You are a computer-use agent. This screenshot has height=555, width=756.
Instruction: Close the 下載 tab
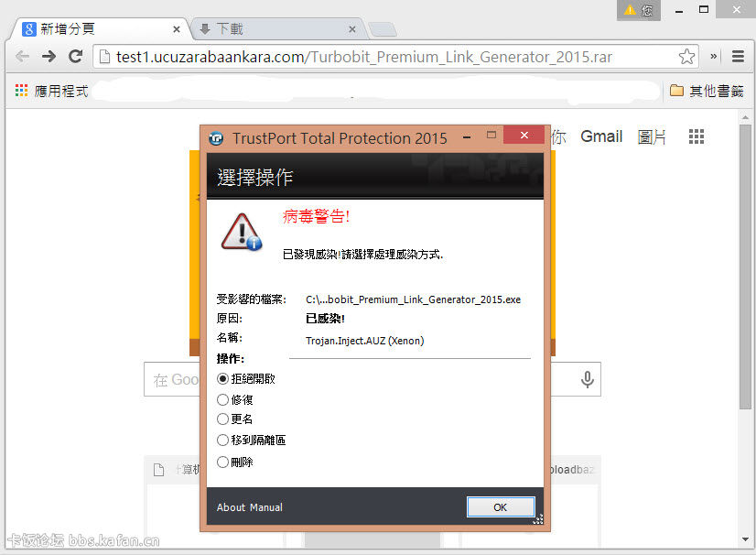click(x=352, y=29)
